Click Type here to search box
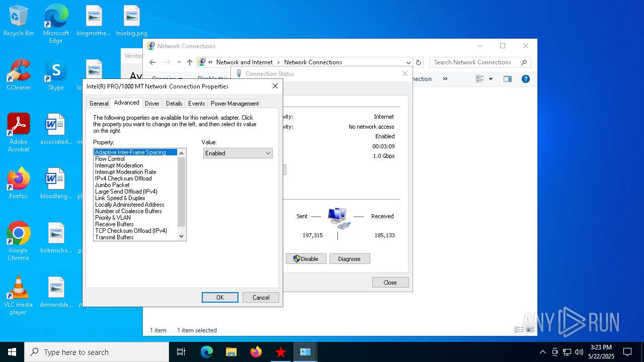 [x=97, y=352]
